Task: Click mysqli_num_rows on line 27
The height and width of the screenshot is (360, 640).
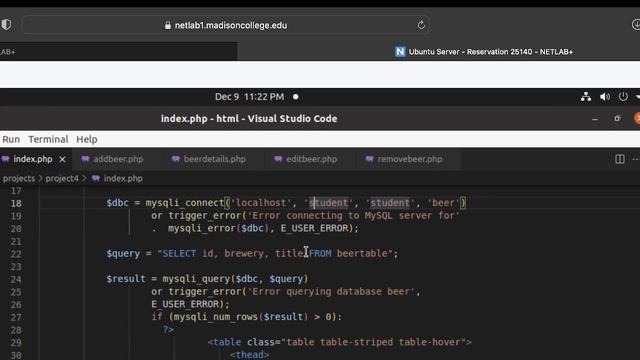Action: [x=216, y=317]
